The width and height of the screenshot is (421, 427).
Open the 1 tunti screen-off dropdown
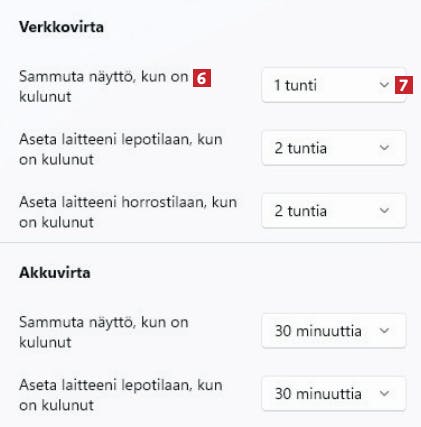coord(334,85)
